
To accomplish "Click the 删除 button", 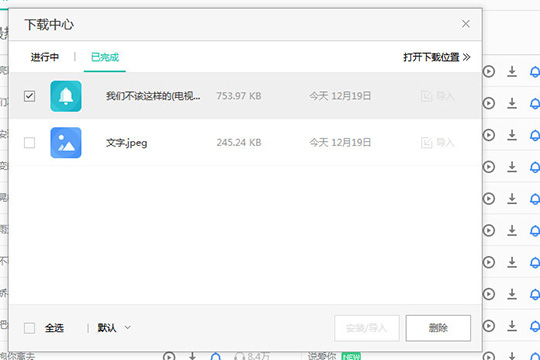I will [438, 328].
